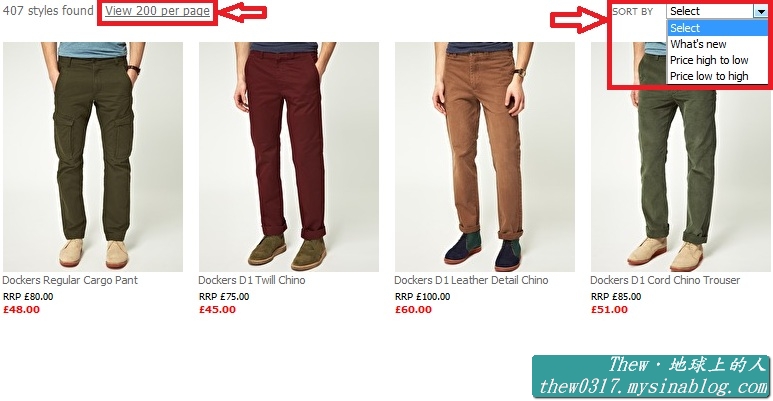Image resolution: width=773 pixels, height=401 pixels.
Task: Open the Sort By dropdown arrow
Action: (x=761, y=11)
